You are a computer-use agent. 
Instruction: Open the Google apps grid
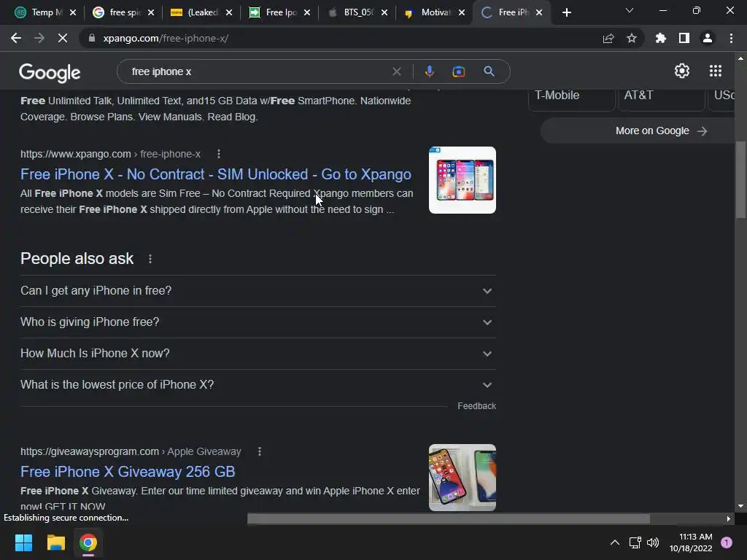click(716, 71)
